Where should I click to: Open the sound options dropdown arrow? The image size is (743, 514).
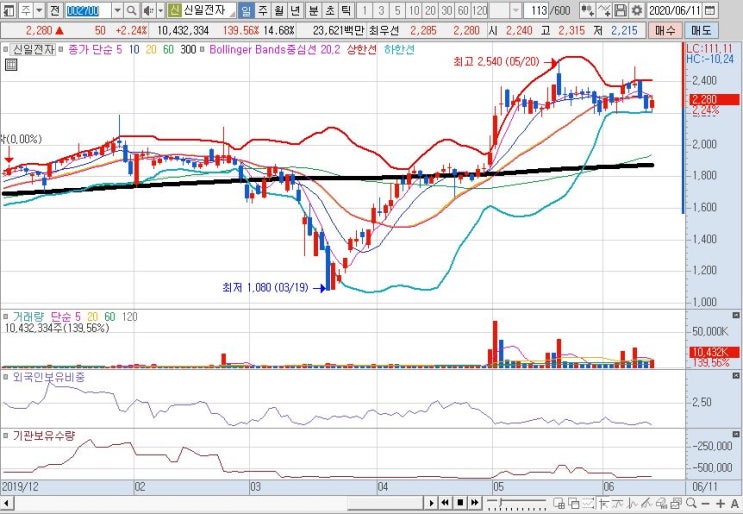click(x=161, y=10)
